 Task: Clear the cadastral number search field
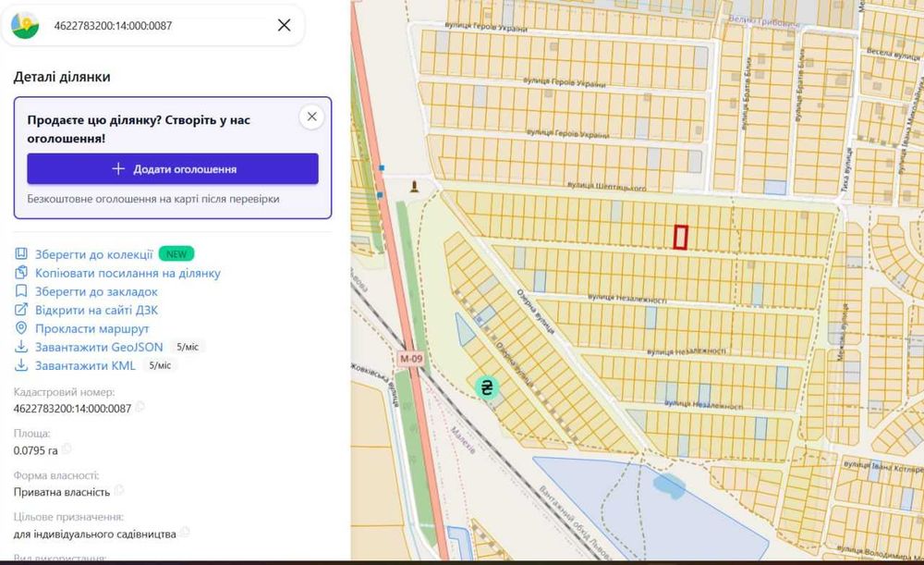pyautogui.click(x=284, y=25)
